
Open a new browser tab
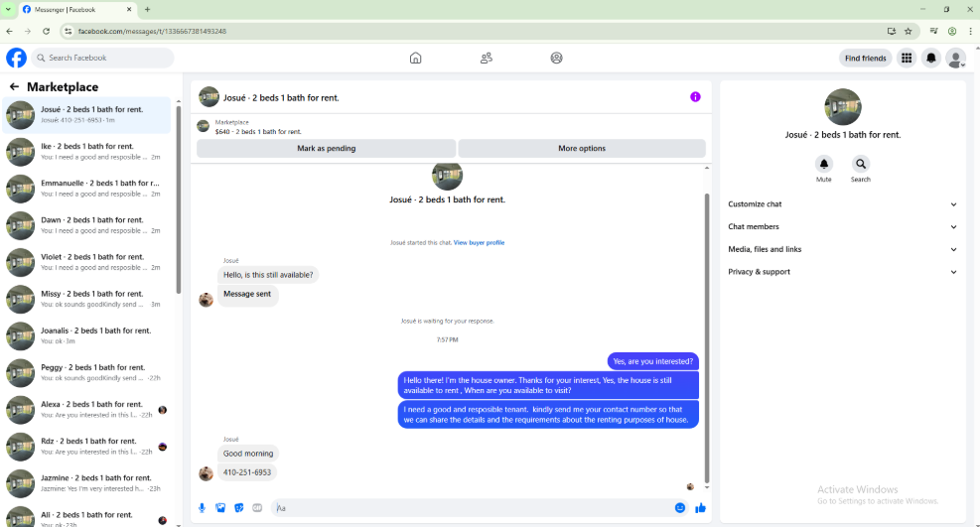coord(148,9)
